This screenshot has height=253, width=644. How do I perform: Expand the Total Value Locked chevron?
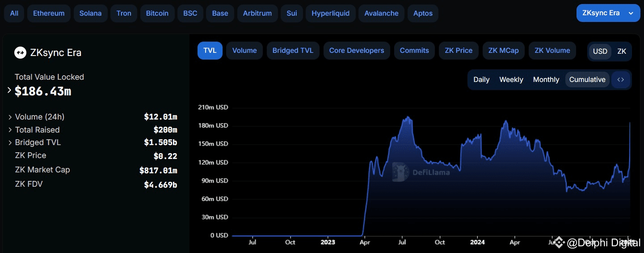[x=9, y=90]
